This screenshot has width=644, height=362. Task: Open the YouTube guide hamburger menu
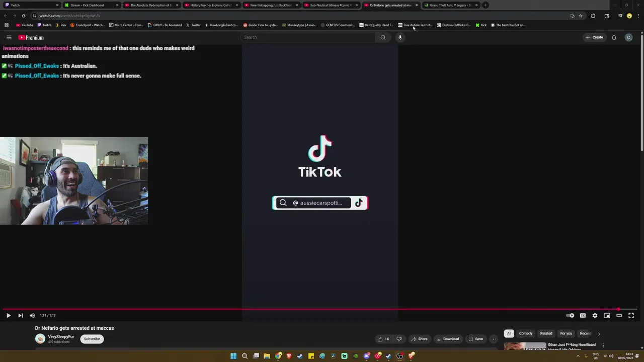9,38
